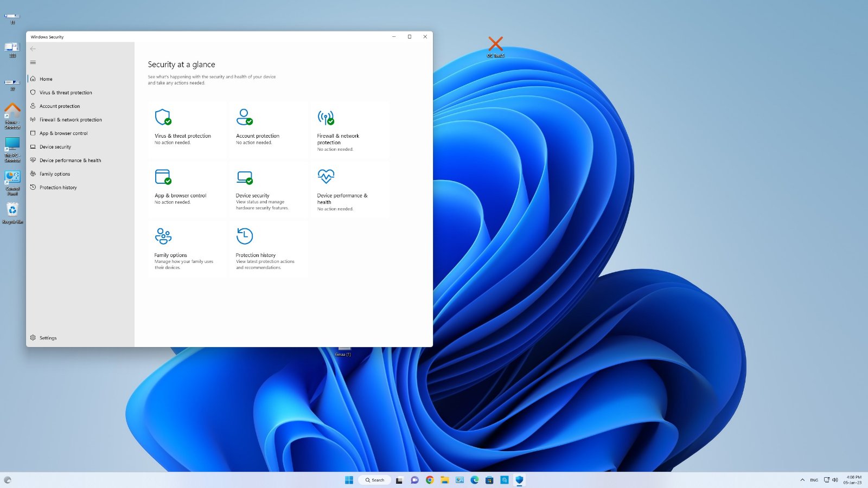This screenshot has width=868, height=488.
Task: Open the network tray icon
Action: 827,480
